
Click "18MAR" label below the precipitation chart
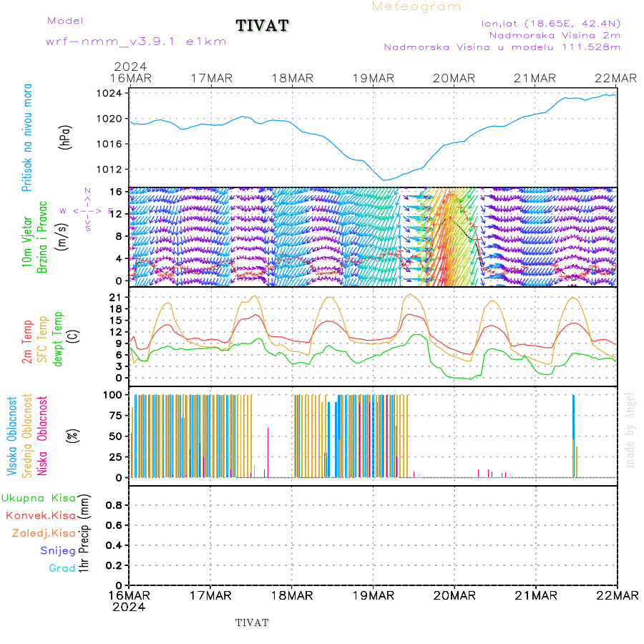pyautogui.click(x=292, y=595)
